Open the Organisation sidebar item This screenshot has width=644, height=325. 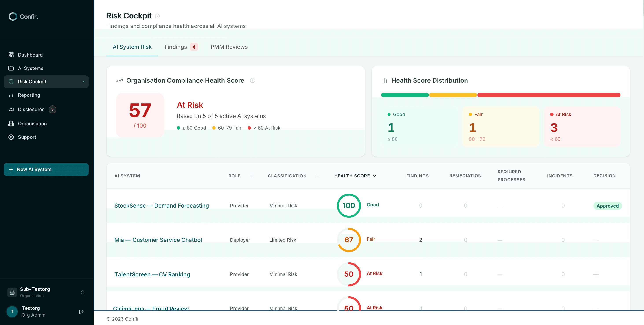click(x=46, y=124)
